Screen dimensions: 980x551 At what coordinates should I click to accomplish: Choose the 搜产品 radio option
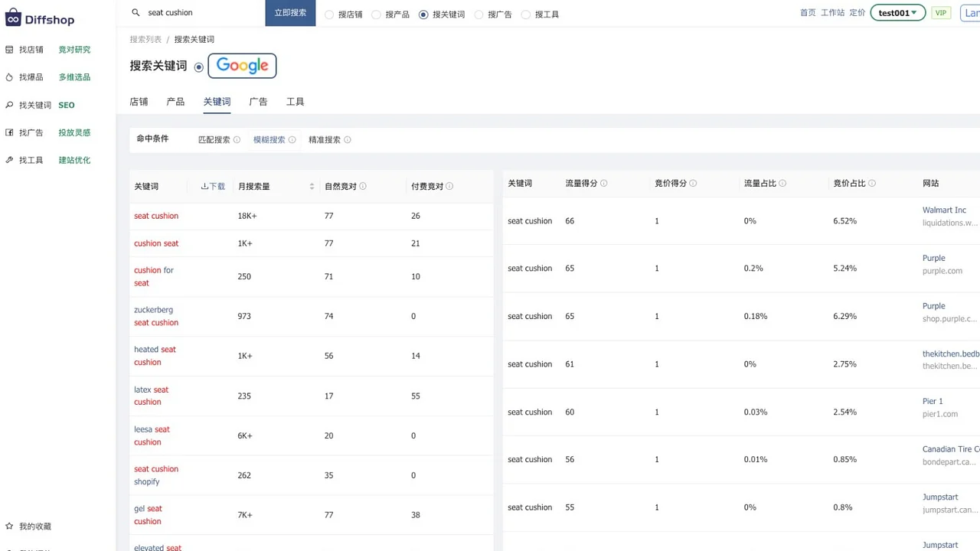(376, 13)
